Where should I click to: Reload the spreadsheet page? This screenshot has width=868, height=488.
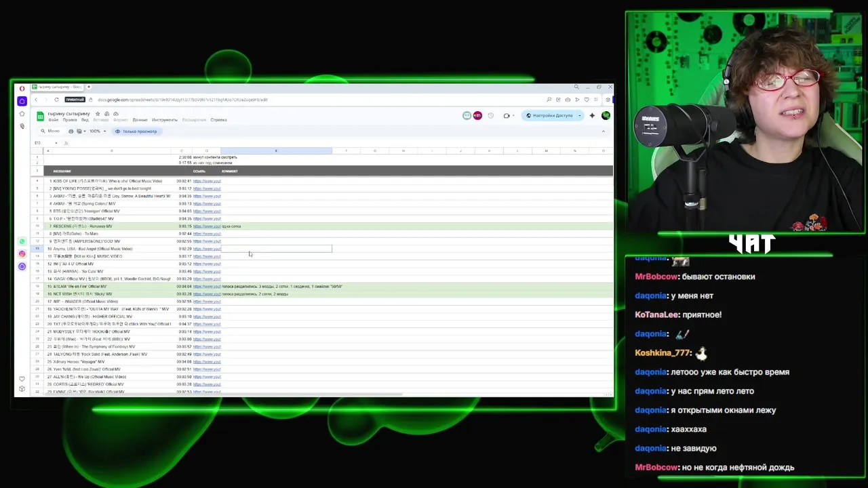[56, 100]
